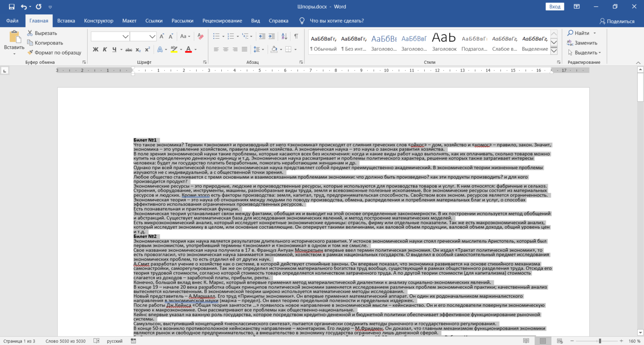Image resolution: width=644 pixels, height=345 pixels.
Task: Switch to the Вставка tab
Action: coord(66,21)
